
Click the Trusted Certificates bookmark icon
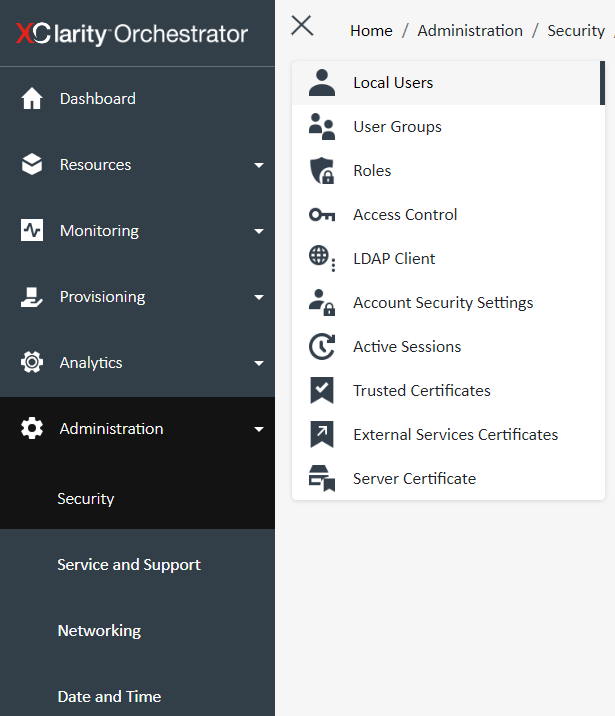pyautogui.click(x=322, y=391)
